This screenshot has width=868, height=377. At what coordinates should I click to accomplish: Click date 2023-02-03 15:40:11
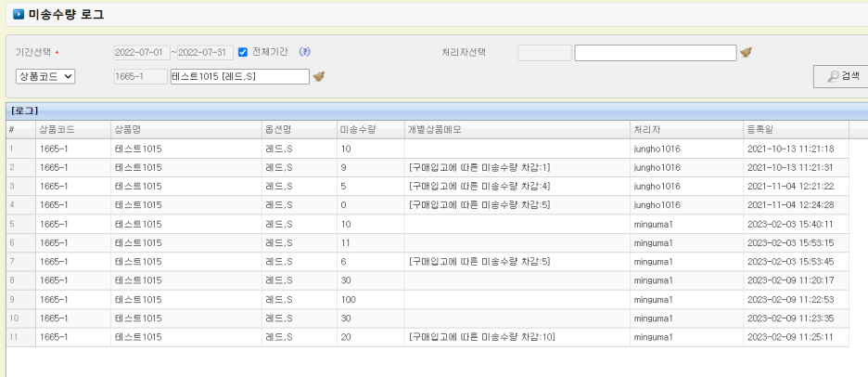point(790,224)
